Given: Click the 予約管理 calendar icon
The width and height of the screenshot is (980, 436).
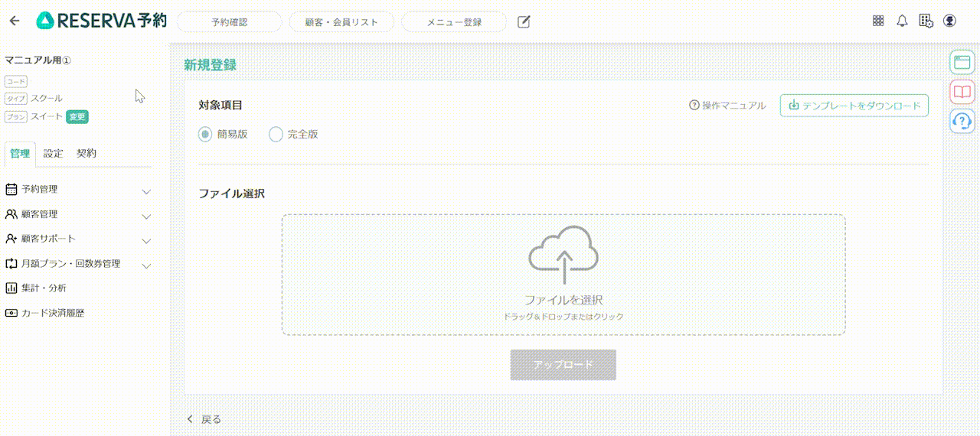Looking at the screenshot, I should pos(11,189).
